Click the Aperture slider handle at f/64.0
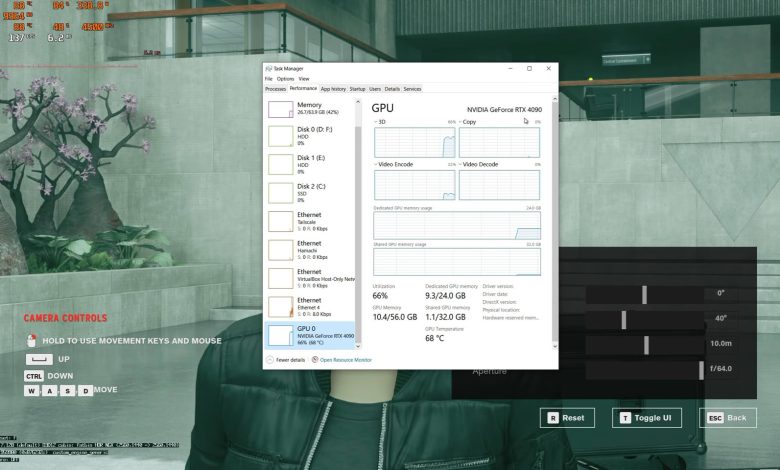 pyautogui.click(x=701, y=371)
